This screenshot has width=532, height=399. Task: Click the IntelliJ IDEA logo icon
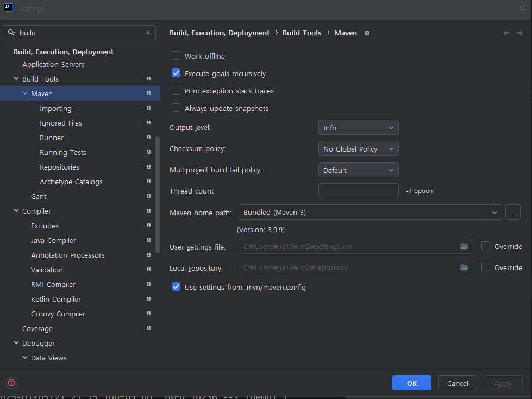pyautogui.click(x=8, y=8)
